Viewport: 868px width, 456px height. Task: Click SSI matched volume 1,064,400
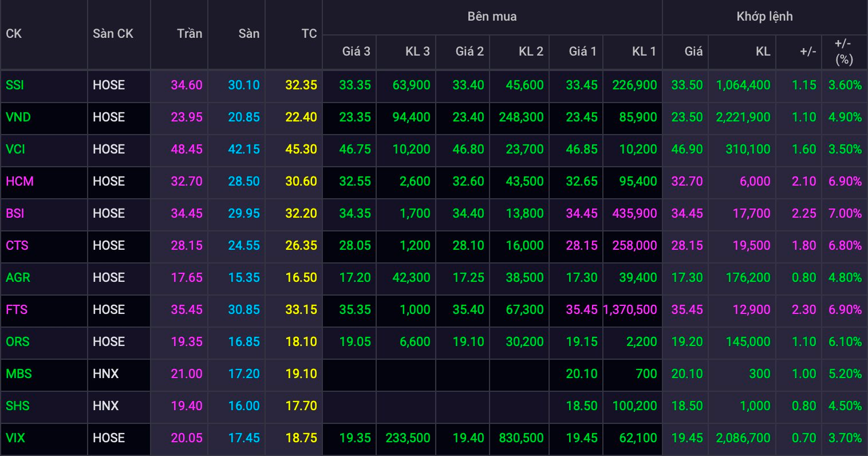(x=743, y=85)
